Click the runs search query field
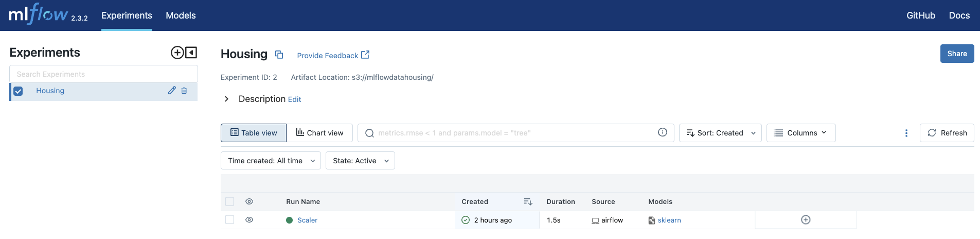Image resolution: width=980 pixels, height=239 pixels. point(514,133)
